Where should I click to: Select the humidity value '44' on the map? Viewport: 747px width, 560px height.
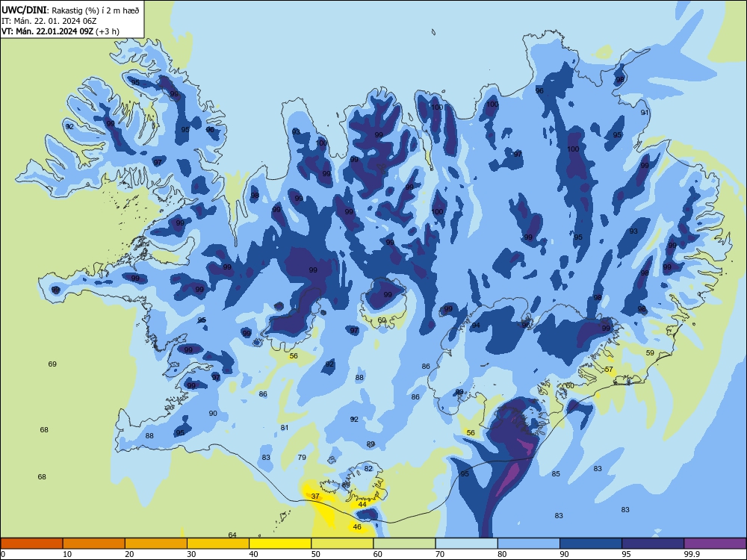(x=362, y=504)
